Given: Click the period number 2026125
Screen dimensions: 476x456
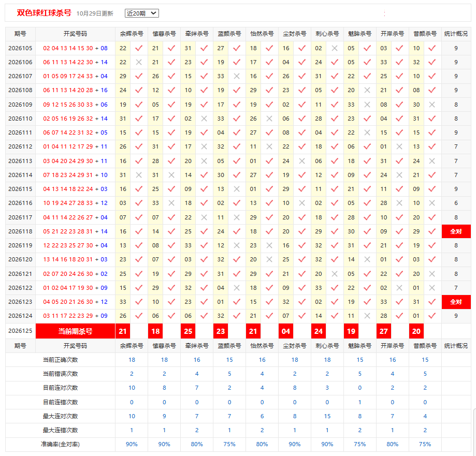Looking at the screenshot, I should click(20, 331).
